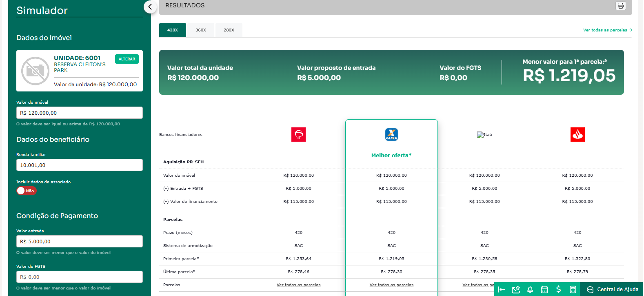Open notifications bell in bottom toolbar

coord(530,289)
